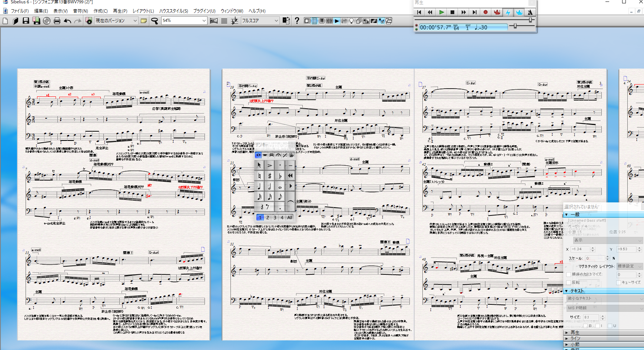Rewind to the start of the score
This screenshot has width=644, height=350.
point(419,12)
